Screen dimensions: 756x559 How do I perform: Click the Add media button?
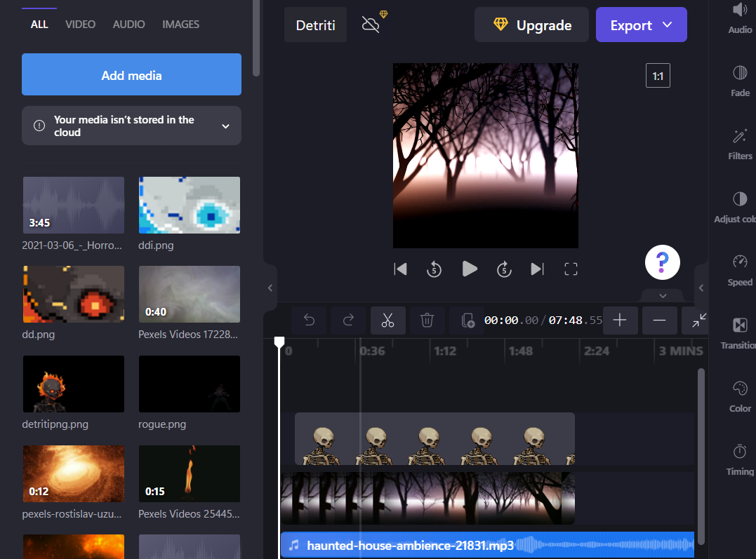131,76
